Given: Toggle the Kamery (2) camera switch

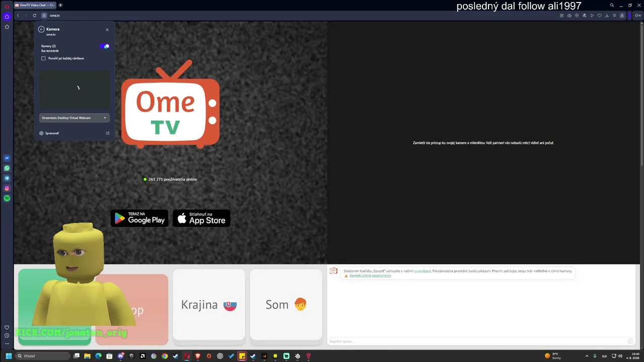Looking at the screenshot, I should point(105,46).
